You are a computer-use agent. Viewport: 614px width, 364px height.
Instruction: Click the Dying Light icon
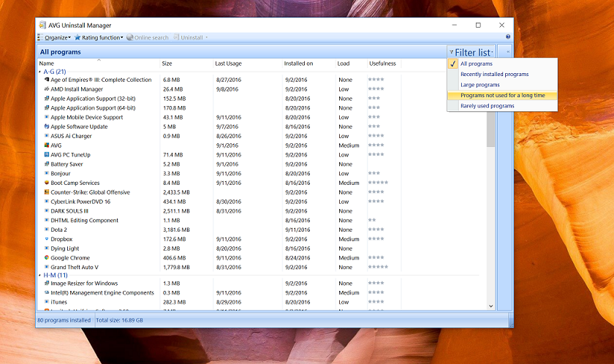[47, 249]
